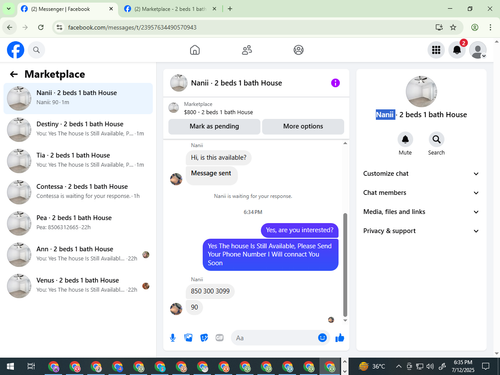This screenshot has height=375, width=500.
Task: Open taskbar clock showing 6:35 PM
Action: [463, 367]
